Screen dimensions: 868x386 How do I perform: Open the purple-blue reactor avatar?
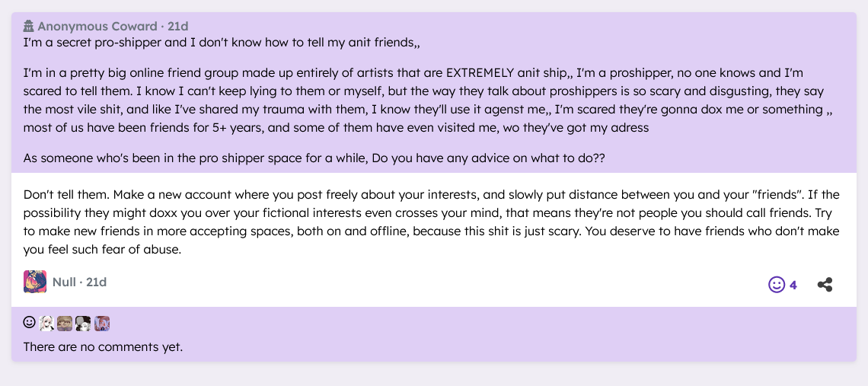coord(102,323)
